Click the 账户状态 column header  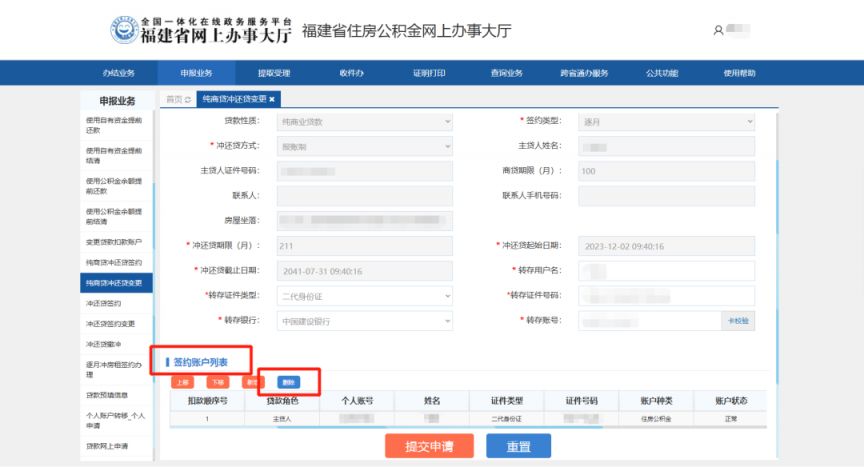[x=731, y=401]
